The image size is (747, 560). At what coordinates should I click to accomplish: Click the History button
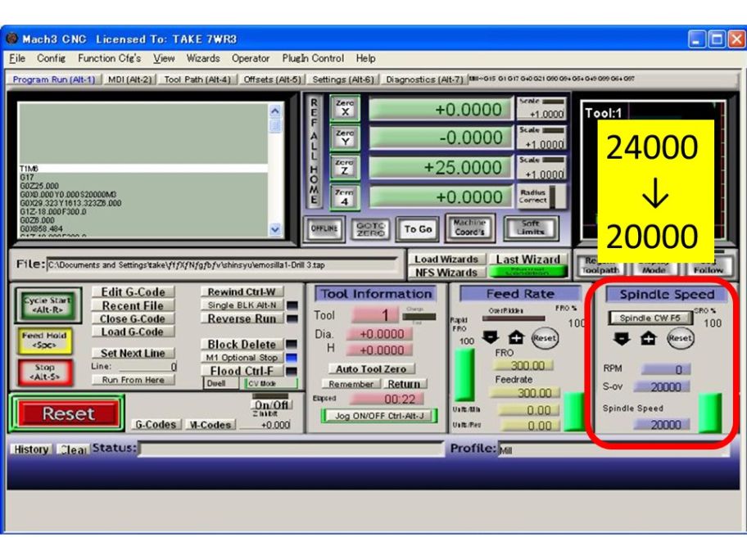[x=31, y=449]
